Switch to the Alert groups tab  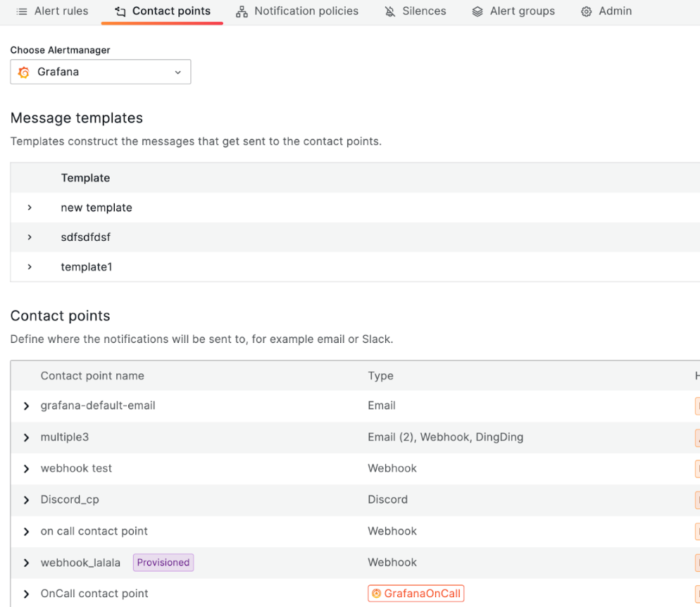(513, 11)
